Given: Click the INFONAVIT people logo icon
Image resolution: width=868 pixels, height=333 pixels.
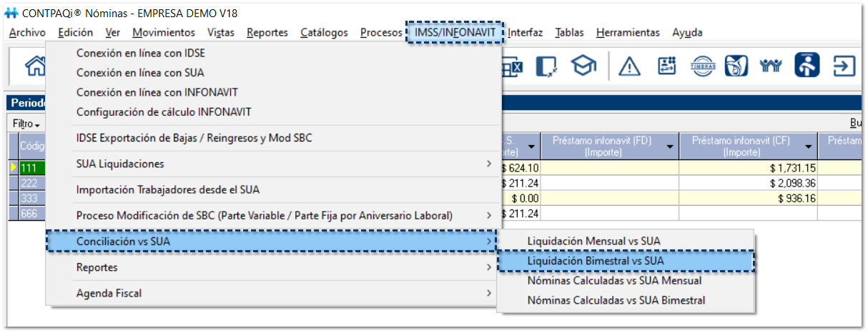Looking at the screenshot, I should 771,66.
